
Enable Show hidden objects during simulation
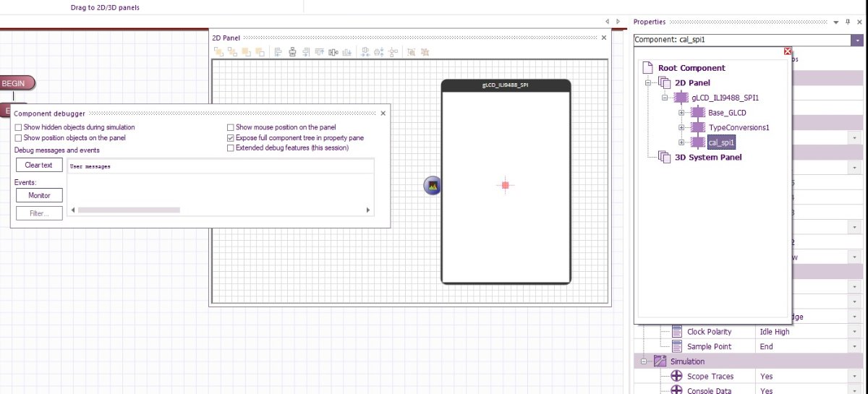pos(19,127)
